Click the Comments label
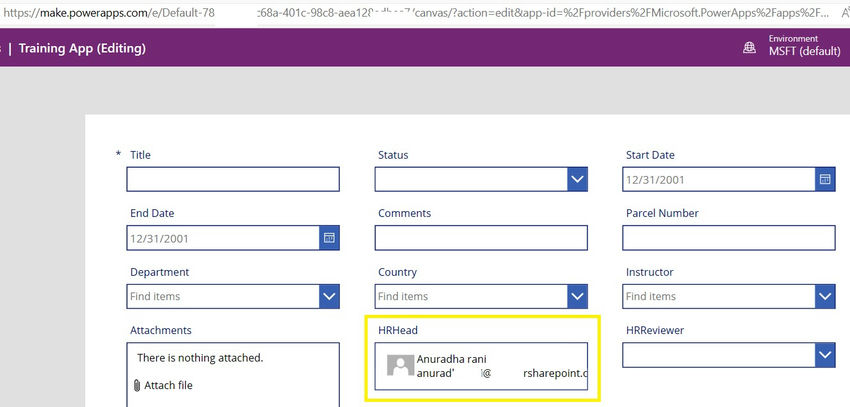Image resolution: width=850 pixels, height=407 pixels. pyautogui.click(x=404, y=213)
